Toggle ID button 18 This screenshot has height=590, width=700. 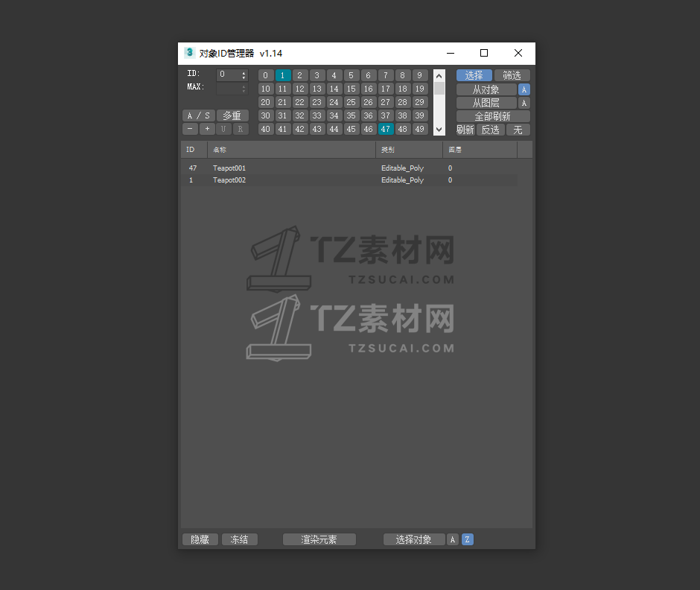[x=403, y=89]
